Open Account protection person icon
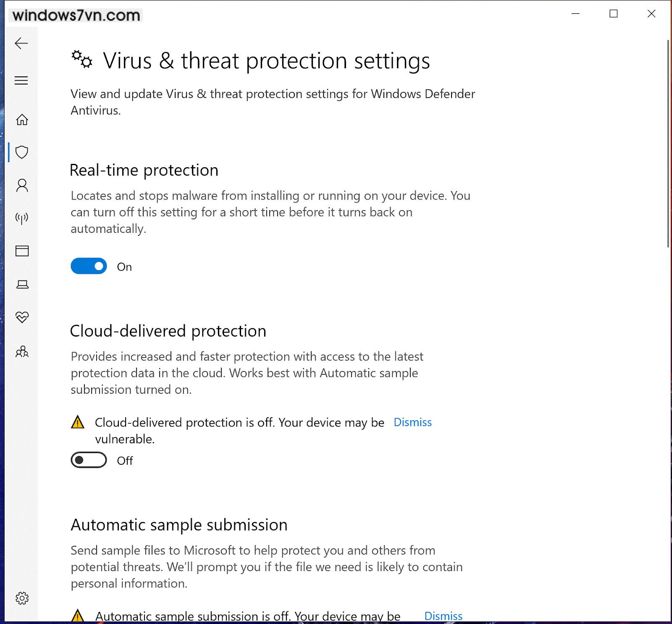672x624 pixels. click(x=22, y=185)
